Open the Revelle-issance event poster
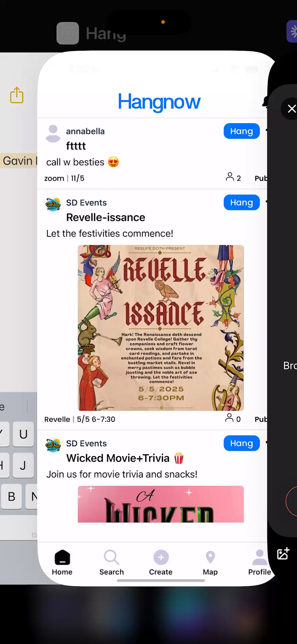The height and width of the screenshot is (644, 297). pos(161,328)
